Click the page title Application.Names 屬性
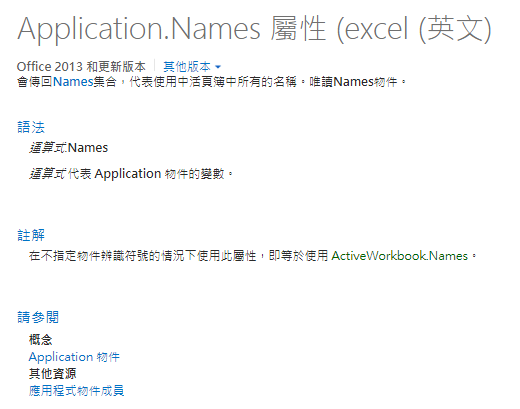 click(x=254, y=29)
